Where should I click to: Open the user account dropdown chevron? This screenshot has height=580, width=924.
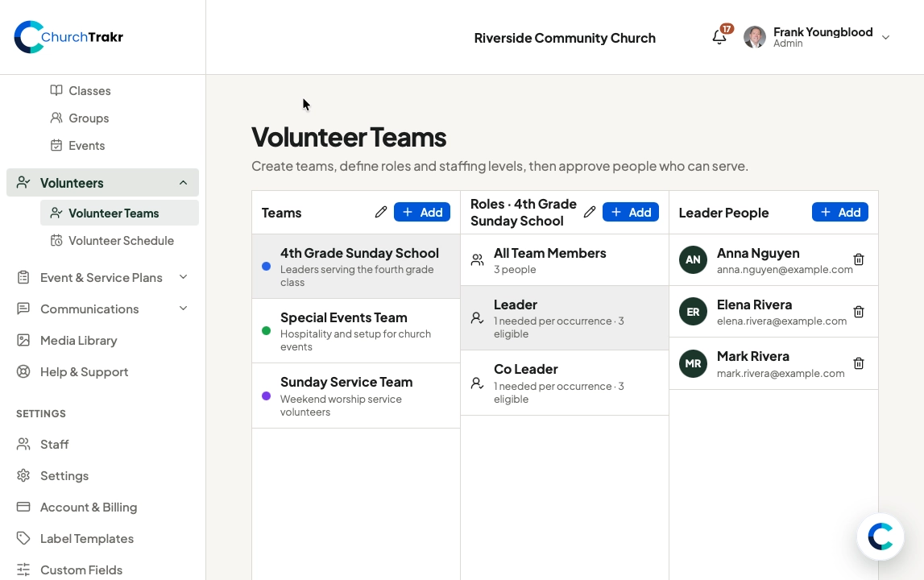[x=885, y=37]
